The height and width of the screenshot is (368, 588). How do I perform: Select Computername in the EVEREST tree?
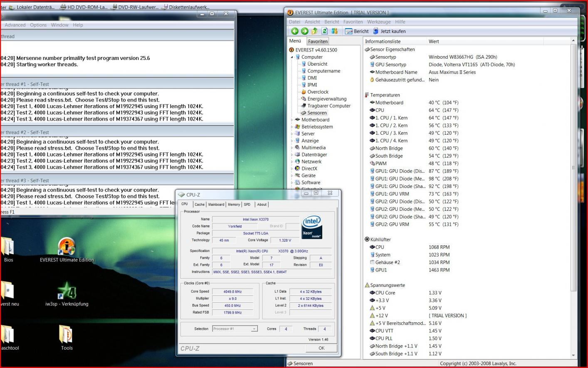[324, 71]
